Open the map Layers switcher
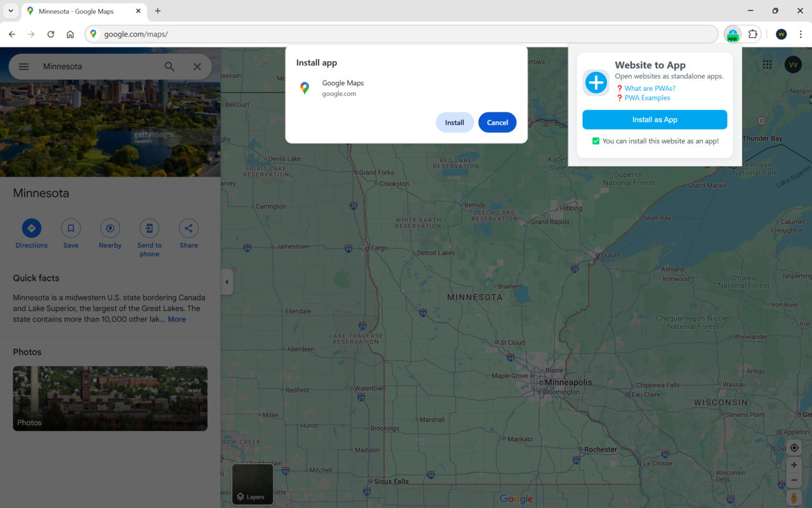Screen dimensions: 812x508 (x=252, y=484)
